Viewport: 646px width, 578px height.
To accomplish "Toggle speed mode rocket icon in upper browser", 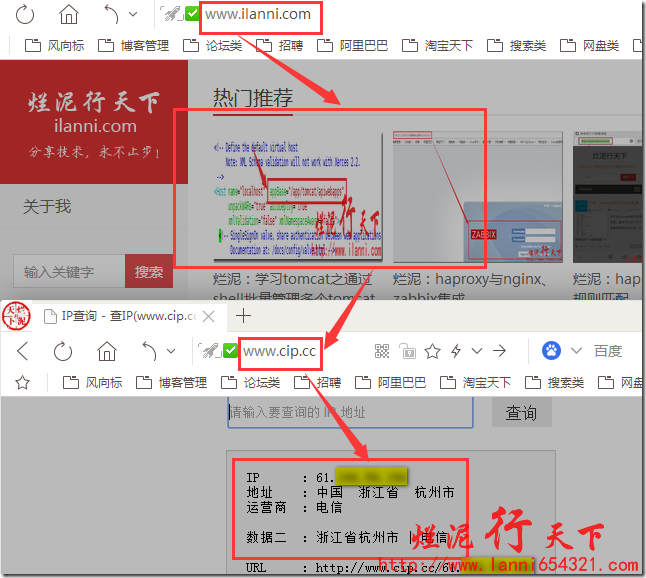I will click(x=172, y=14).
